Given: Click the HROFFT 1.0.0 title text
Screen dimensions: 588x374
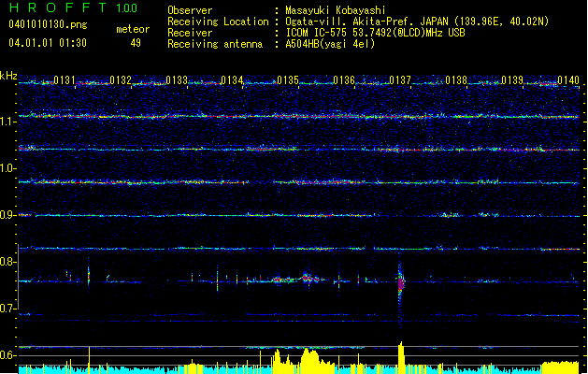Looking at the screenshot, I should pos(74,7).
